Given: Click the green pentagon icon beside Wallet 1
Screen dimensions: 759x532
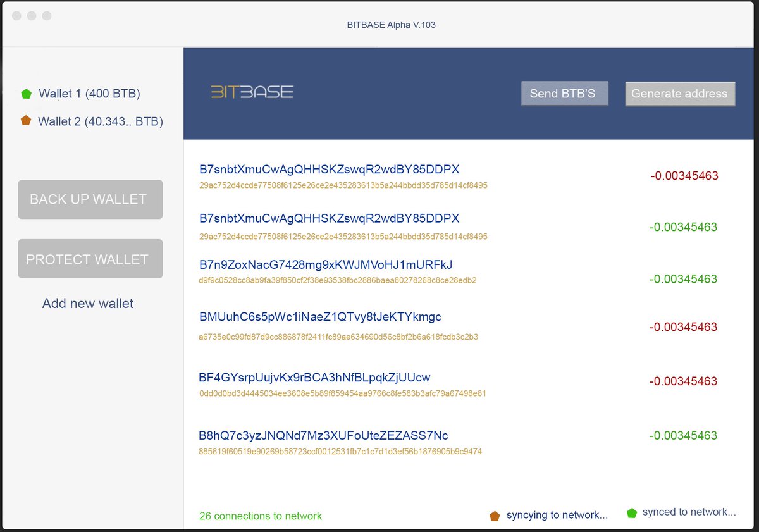Looking at the screenshot, I should pos(26,93).
